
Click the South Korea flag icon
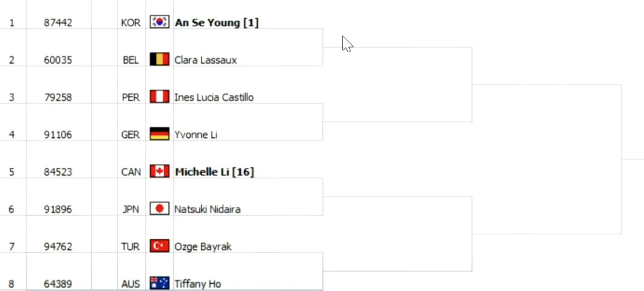(159, 22)
